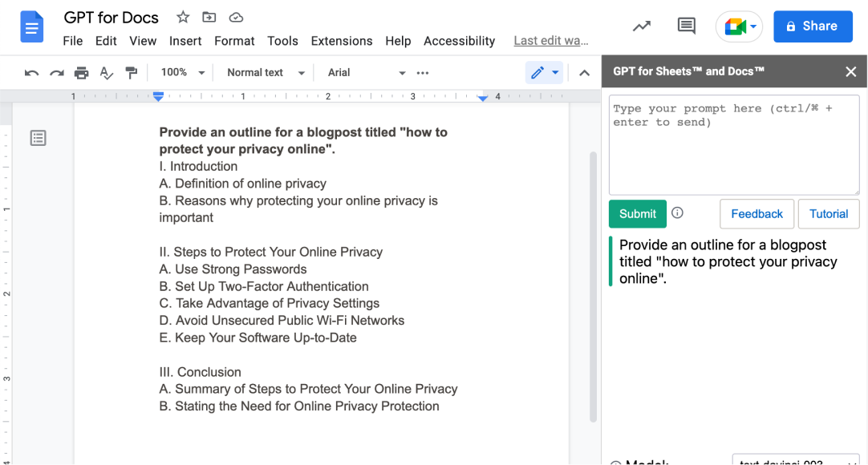Collapse the menus with the up chevron

coord(584,73)
